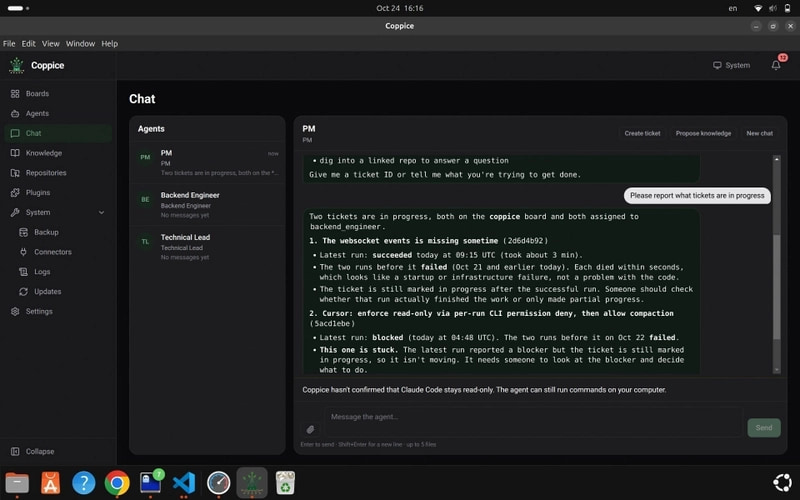The height and width of the screenshot is (500, 800).
Task: Attach a file with paperclip icon
Action: pyautogui.click(x=310, y=429)
